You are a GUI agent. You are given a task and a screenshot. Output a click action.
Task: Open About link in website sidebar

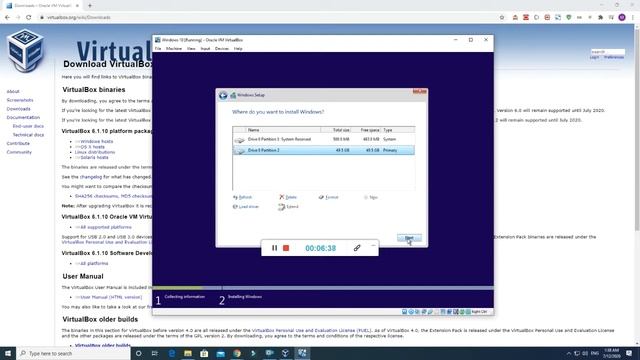pyautogui.click(x=13, y=91)
